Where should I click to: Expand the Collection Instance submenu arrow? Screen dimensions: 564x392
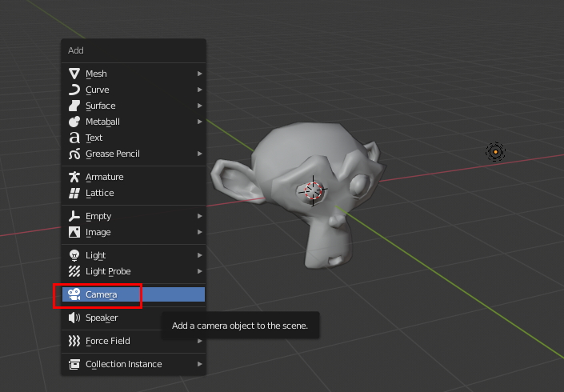tap(200, 364)
